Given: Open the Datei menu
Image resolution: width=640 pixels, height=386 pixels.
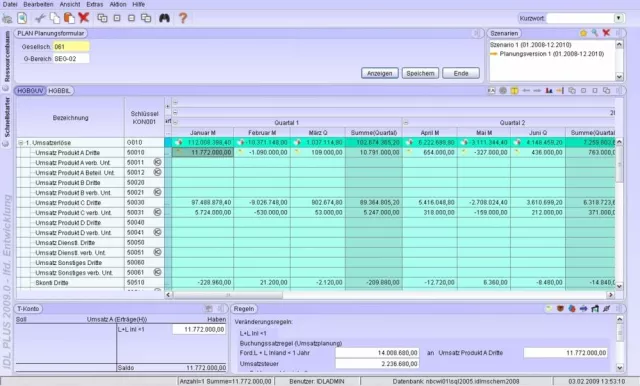Looking at the screenshot, I should (10, 4).
